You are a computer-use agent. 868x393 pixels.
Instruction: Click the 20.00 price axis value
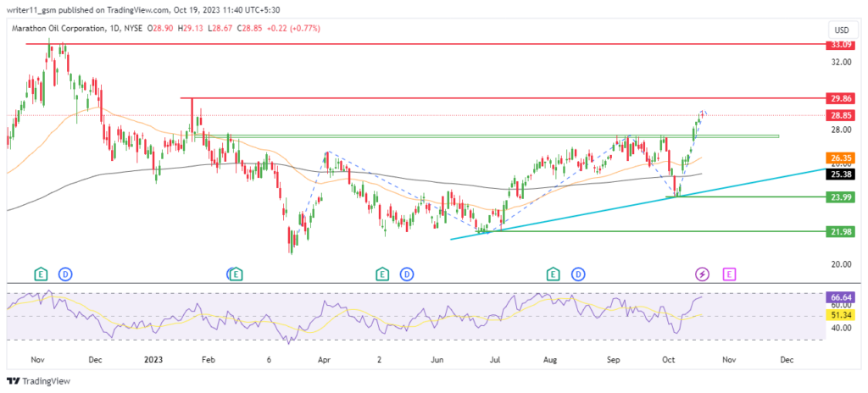click(x=840, y=264)
